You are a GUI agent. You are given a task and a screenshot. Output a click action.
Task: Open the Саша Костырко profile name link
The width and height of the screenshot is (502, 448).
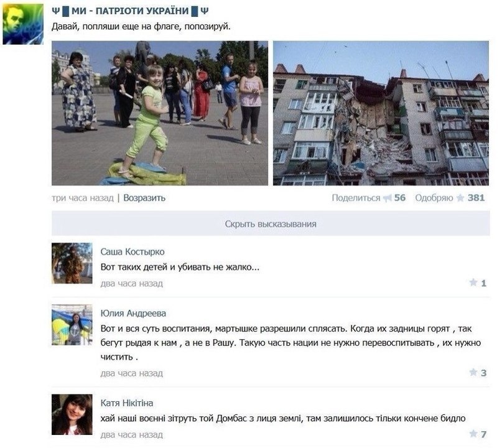click(132, 252)
